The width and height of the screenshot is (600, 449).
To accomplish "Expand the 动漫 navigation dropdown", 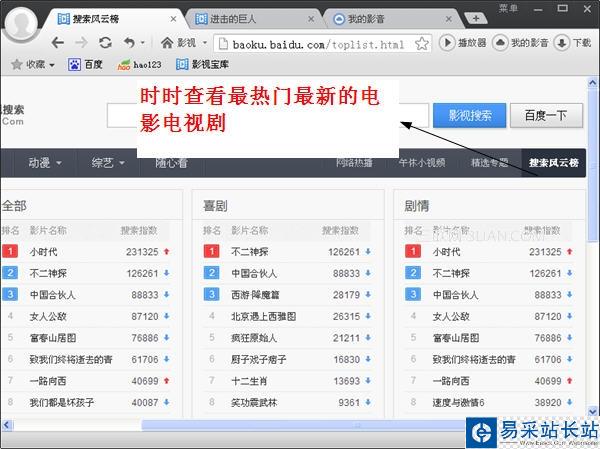I will coord(45,163).
